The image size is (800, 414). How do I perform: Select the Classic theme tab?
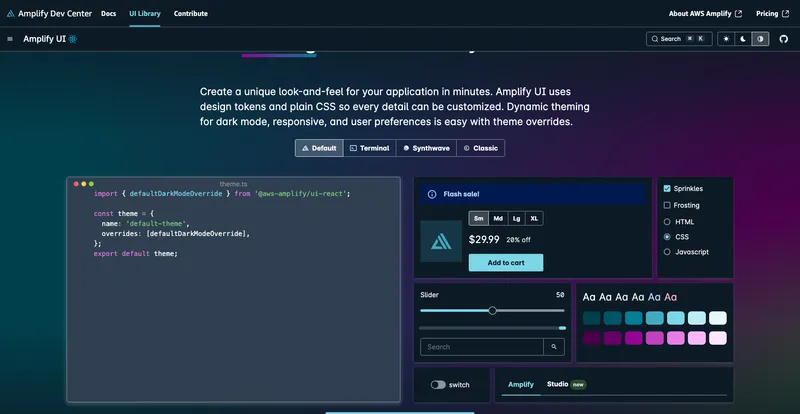coord(481,148)
